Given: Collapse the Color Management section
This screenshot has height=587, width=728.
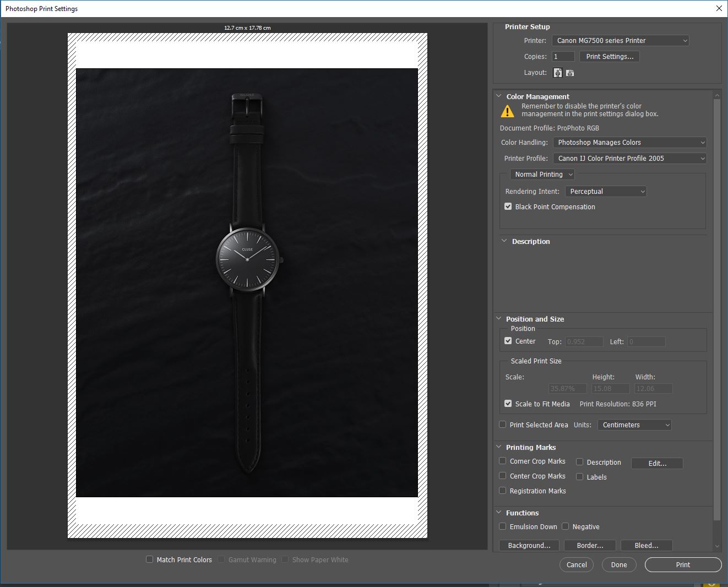Looking at the screenshot, I should point(499,96).
